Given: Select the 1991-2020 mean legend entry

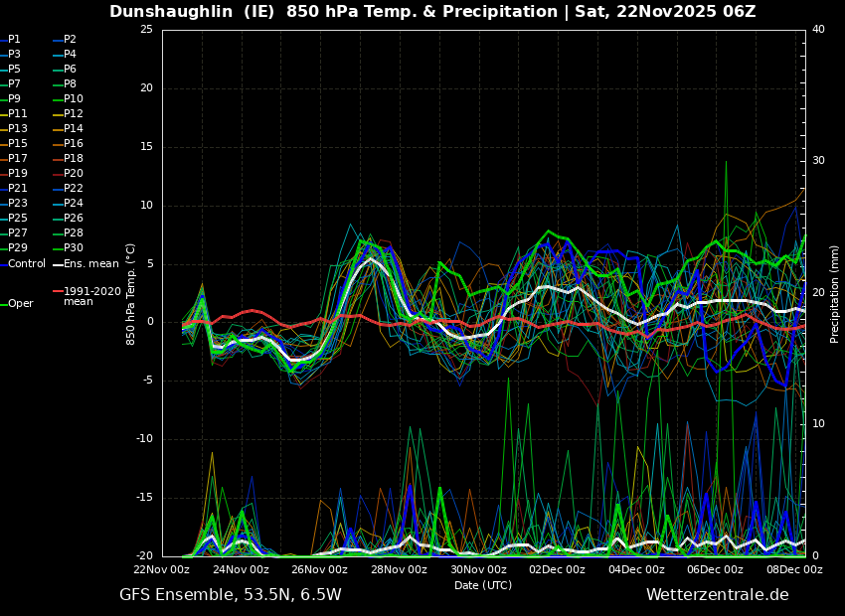Looking at the screenshot, I should point(92,297).
